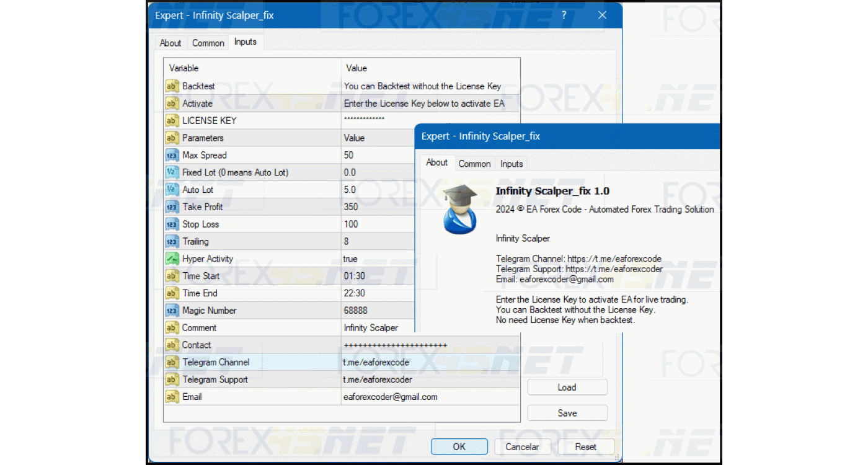This screenshot has width=868, height=465.
Task: Open the Inputs tab in right dialog
Action: point(511,164)
